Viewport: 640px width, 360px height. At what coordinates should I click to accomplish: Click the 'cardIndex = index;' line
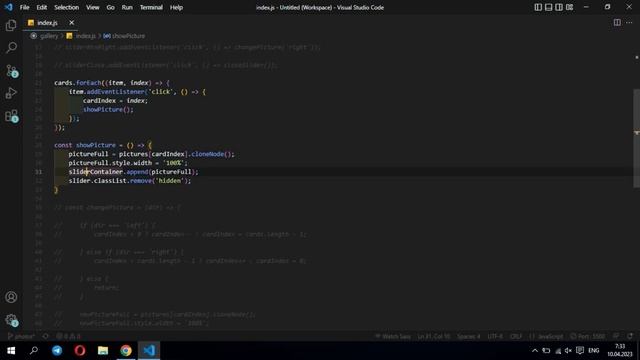[116, 101]
